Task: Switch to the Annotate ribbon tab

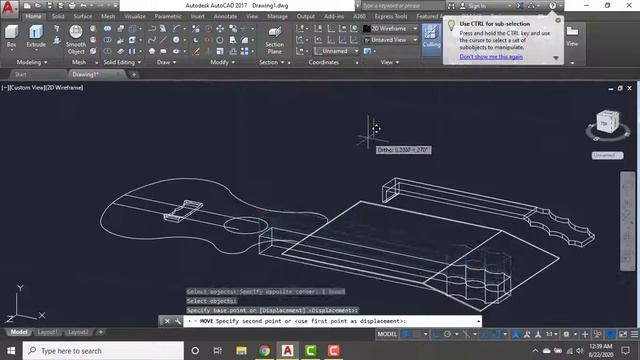Action: [x=225, y=16]
